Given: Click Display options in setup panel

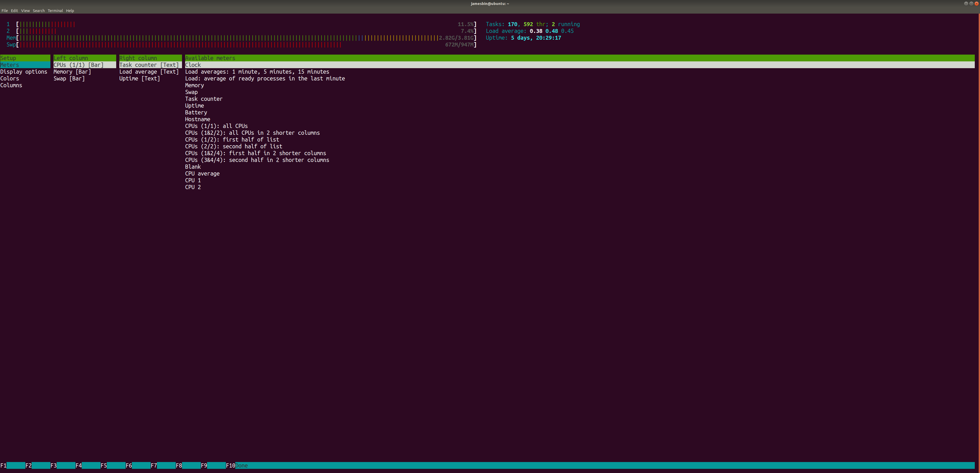Looking at the screenshot, I should 23,71.
